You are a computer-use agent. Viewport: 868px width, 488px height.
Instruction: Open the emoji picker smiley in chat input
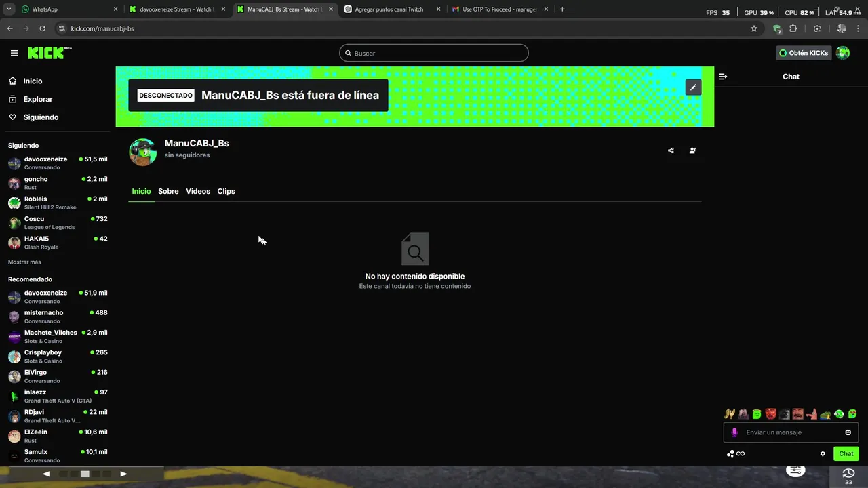point(848,432)
